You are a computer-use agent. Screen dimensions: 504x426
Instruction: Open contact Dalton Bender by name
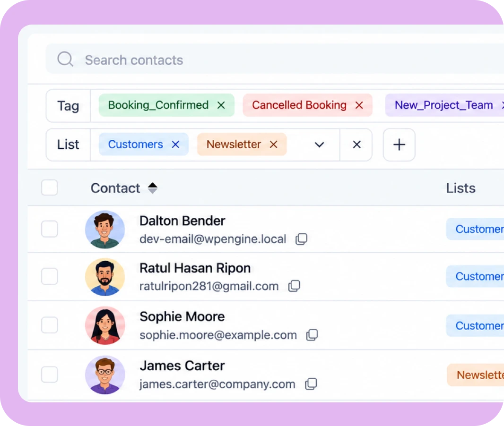(182, 221)
